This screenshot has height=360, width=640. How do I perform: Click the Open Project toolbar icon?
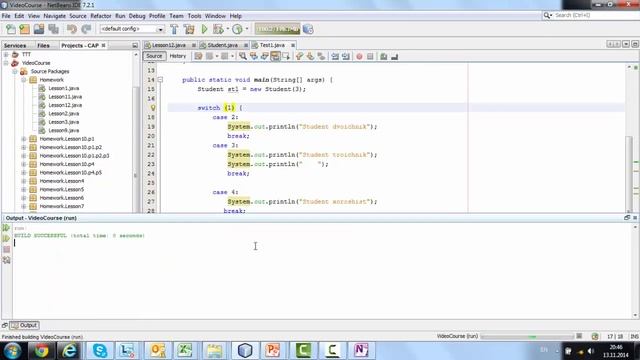click(39, 29)
